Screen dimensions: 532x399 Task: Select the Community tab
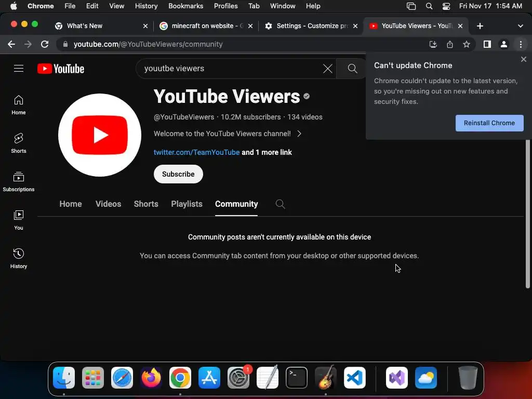pyautogui.click(x=236, y=204)
